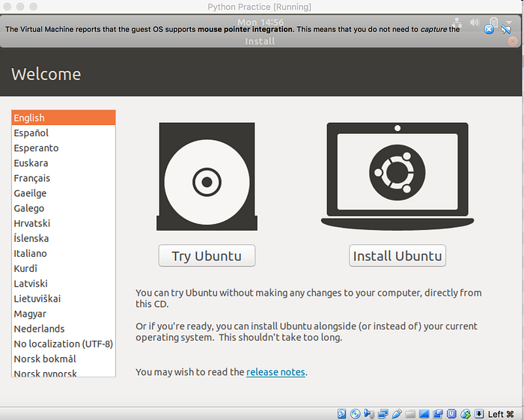Select Latviski language
The image size is (524, 420).
click(x=64, y=283)
